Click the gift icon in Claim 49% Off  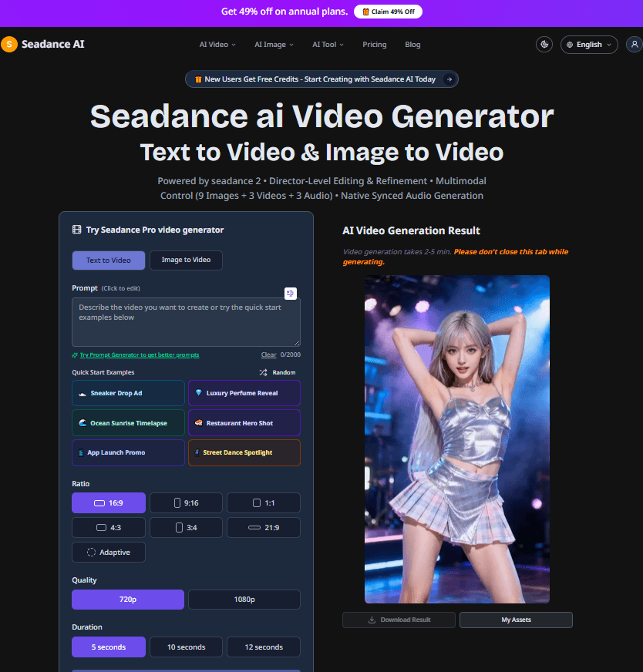pyautogui.click(x=365, y=12)
